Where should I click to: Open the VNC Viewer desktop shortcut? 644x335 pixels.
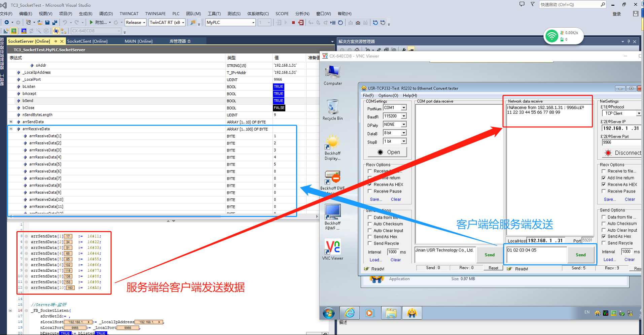point(333,249)
